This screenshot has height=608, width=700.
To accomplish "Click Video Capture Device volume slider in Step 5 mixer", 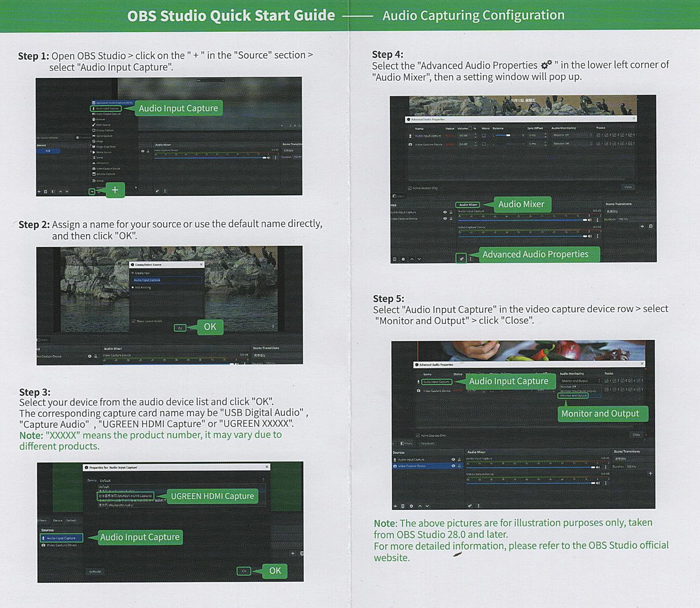I will [x=530, y=483].
